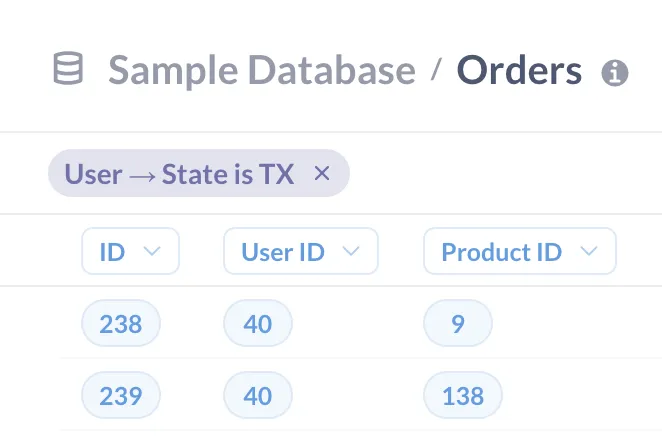Click the ID column header label
This screenshot has width=662, height=440.
point(112,251)
